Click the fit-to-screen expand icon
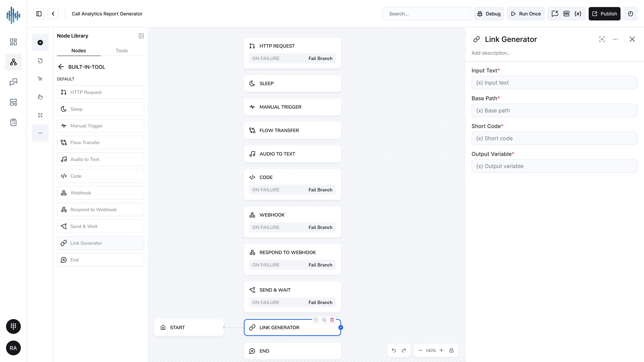The image size is (644, 362). click(40, 115)
